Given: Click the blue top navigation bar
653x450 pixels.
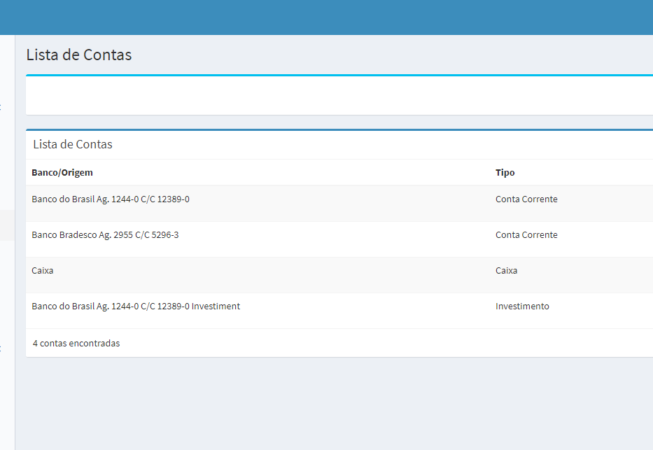Looking at the screenshot, I should point(326,17).
